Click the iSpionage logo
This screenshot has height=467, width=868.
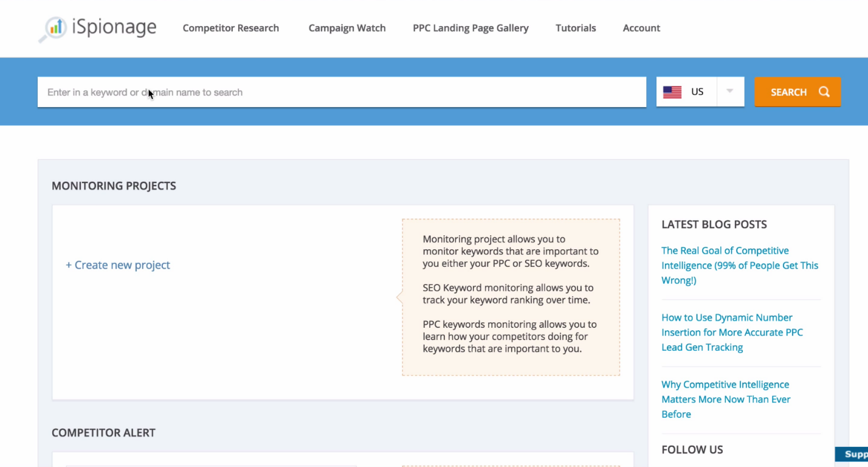click(97, 29)
